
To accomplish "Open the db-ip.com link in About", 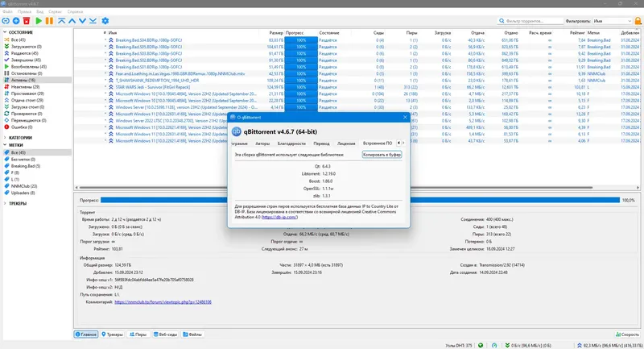I will (x=279, y=217).
